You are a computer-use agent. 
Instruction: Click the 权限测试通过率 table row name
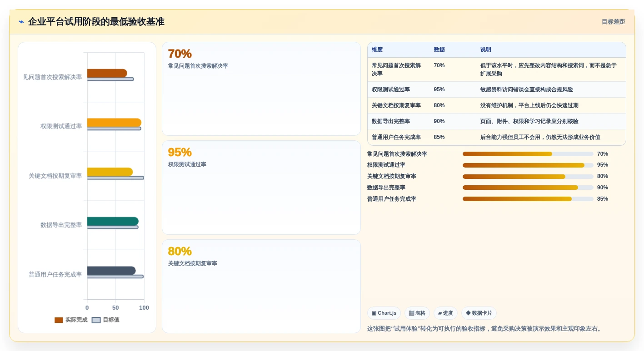click(x=391, y=89)
